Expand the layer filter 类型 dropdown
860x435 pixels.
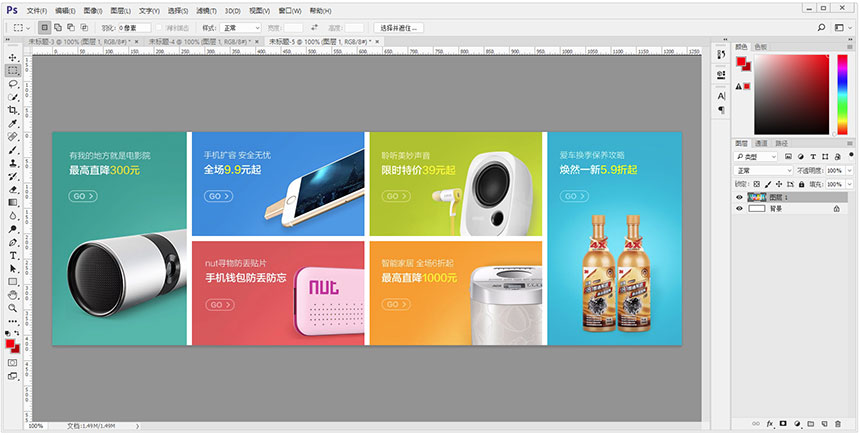click(757, 157)
